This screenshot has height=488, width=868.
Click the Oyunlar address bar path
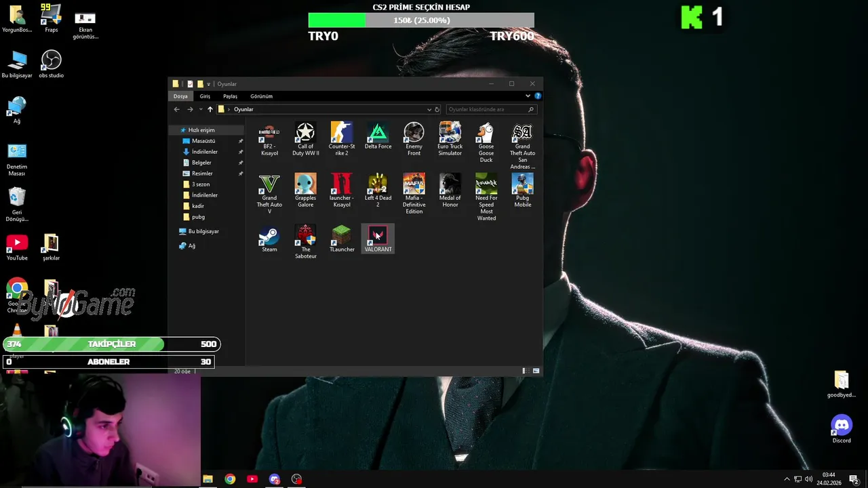pos(243,109)
